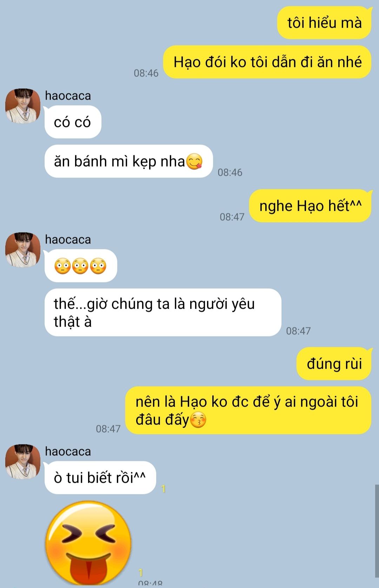
Task: Select "Hạo đói ko tôi dẫn đi ăn nhé" bubble
Action: 267,62
